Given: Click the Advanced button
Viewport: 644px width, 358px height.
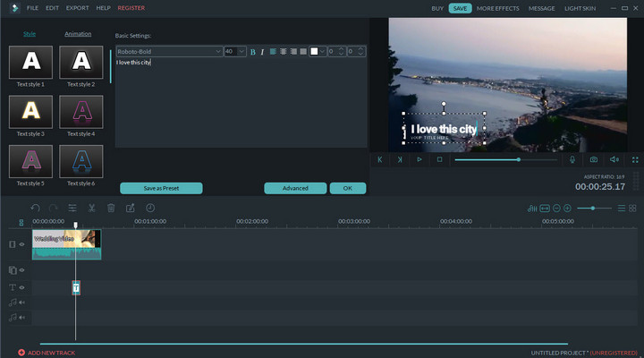Looking at the screenshot, I should pyautogui.click(x=295, y=188).
